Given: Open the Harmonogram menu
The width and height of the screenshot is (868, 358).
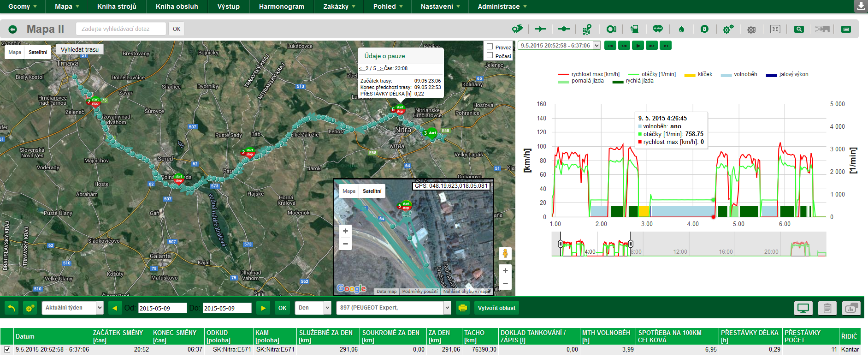Looking at the screenshot, I should point(281,6).
